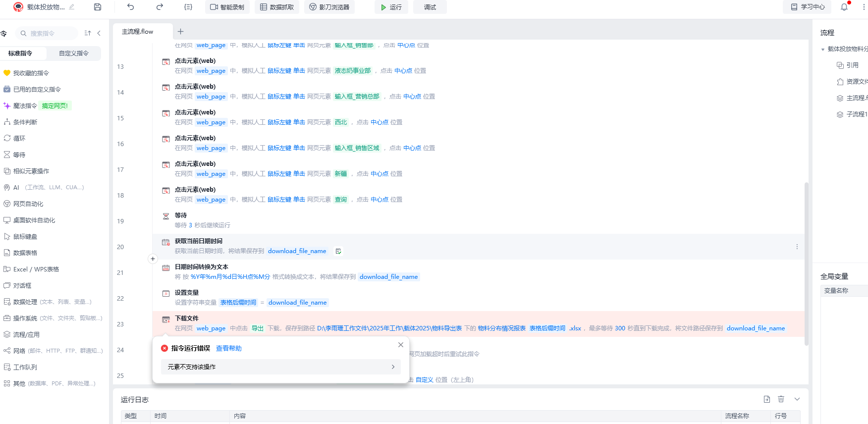The width and height of the screenshot is (868, 424).
Task: Run the flow with 运行 button
Action: (x=391, y=7)
